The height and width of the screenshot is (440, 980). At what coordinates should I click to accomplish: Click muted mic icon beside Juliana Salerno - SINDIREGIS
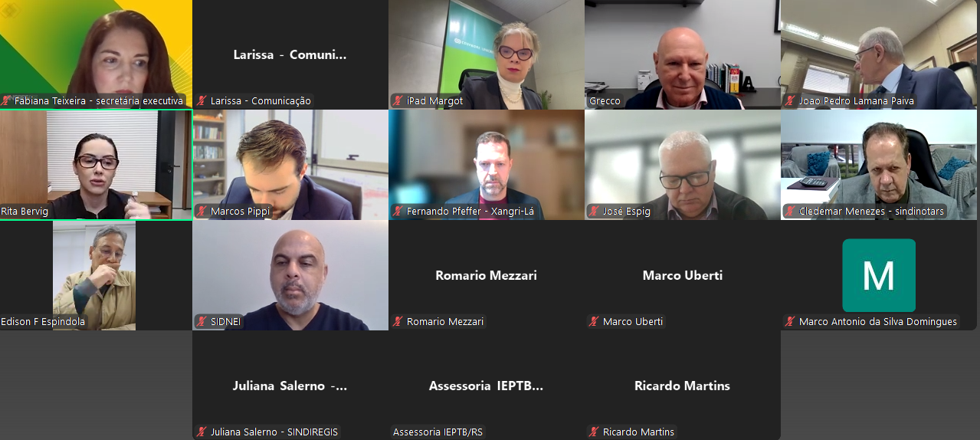[x=202, y=432]
